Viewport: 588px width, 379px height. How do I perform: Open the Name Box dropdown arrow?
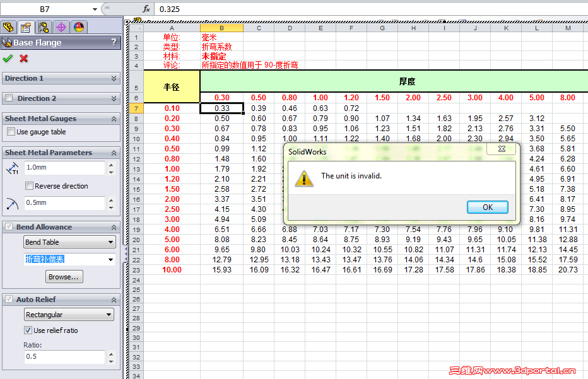[95, 9]
